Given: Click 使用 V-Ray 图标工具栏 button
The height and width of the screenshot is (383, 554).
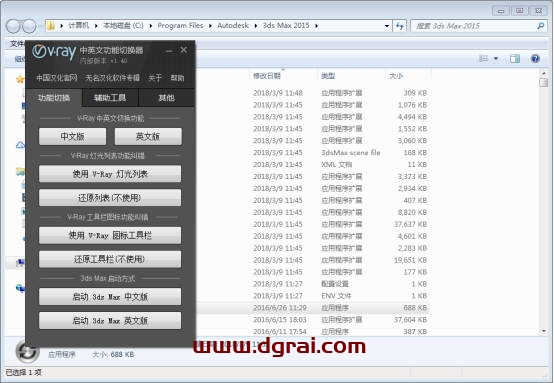Looking at the screenshot, I should click(x=110, y=235).
